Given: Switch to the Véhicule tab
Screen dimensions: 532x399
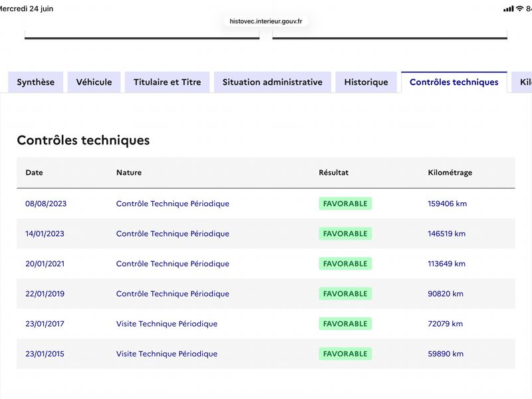Looking at the screenshot, I should pyautogui.click(x=94, y=82).
